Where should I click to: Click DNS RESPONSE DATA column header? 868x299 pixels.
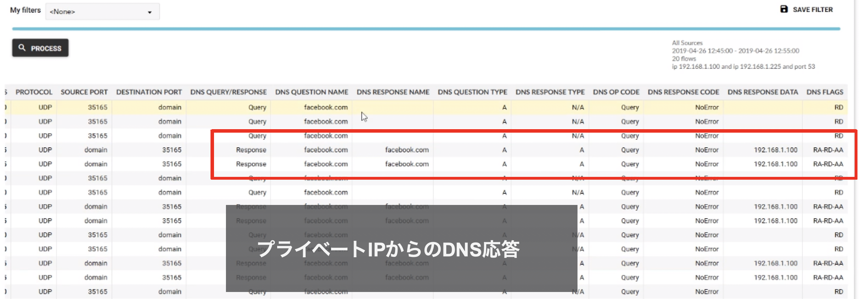click(x=763, y=92)
